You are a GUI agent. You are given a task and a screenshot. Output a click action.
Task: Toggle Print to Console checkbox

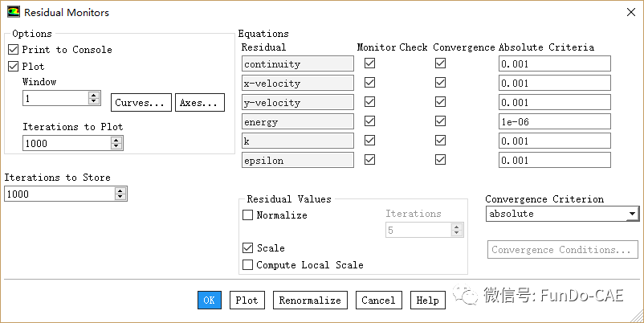click(13, 50)
